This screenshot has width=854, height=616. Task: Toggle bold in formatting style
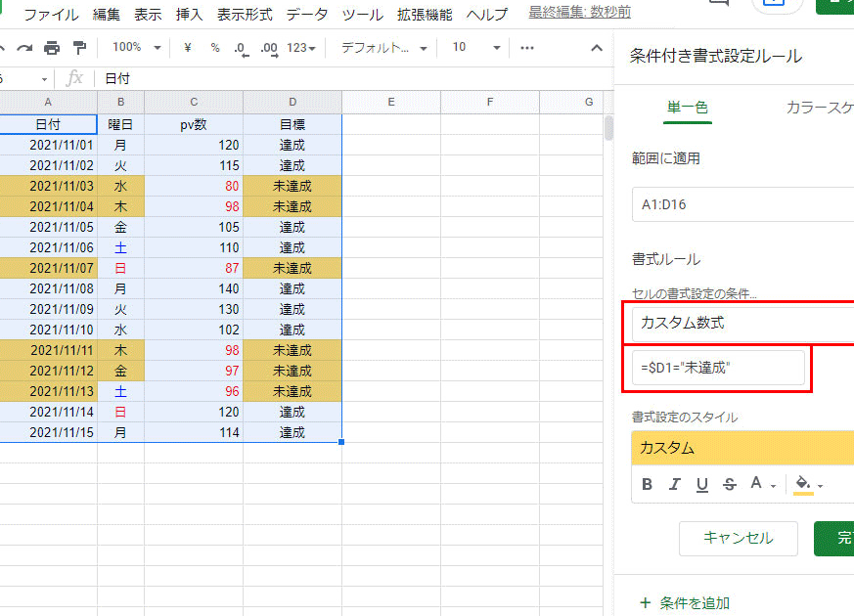647,484
